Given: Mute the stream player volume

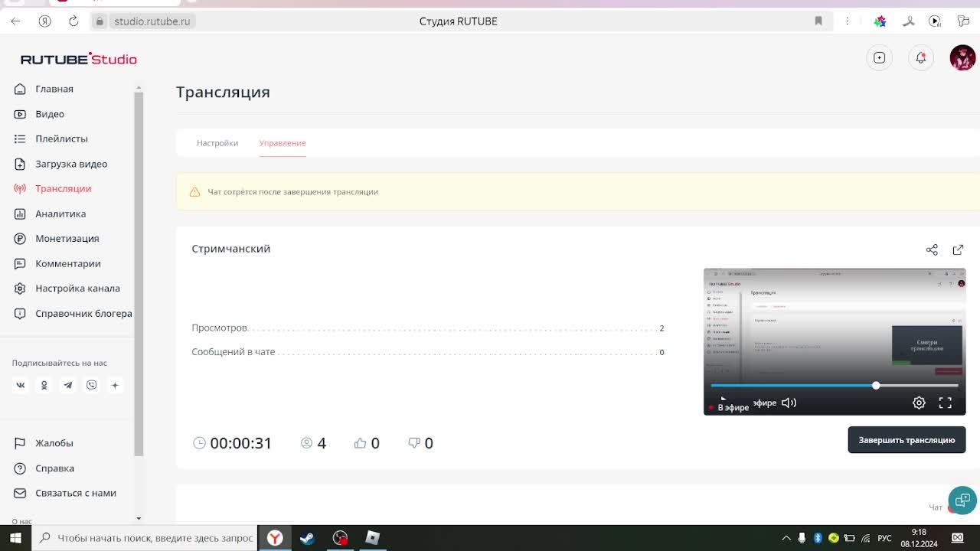Looking at the screenshot, I should pos(789,403).
